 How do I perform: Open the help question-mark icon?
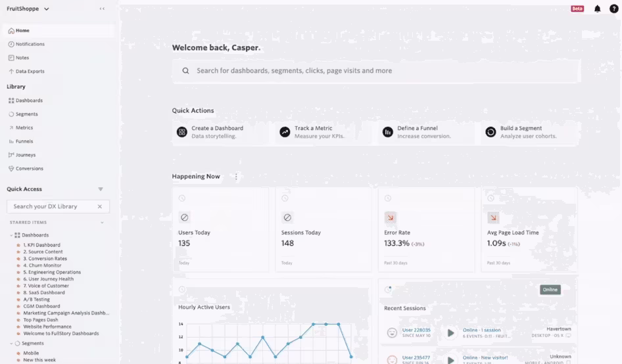613,9
